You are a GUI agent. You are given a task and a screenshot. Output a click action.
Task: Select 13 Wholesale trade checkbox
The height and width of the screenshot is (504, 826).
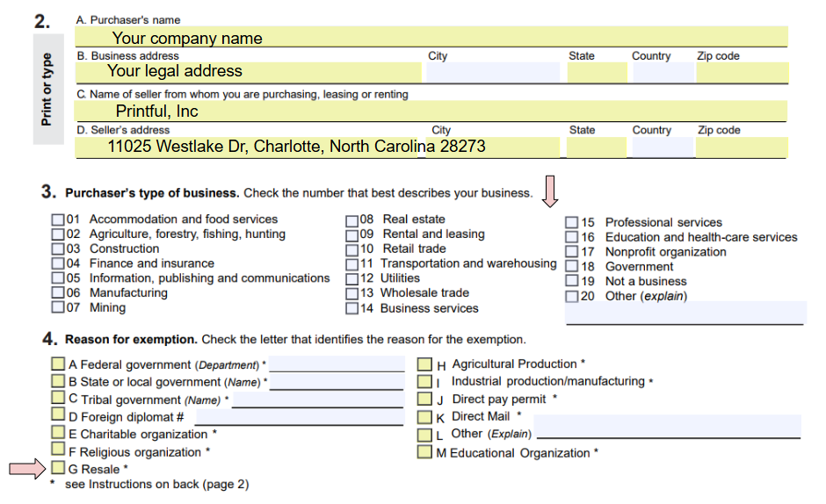(352, 293)
